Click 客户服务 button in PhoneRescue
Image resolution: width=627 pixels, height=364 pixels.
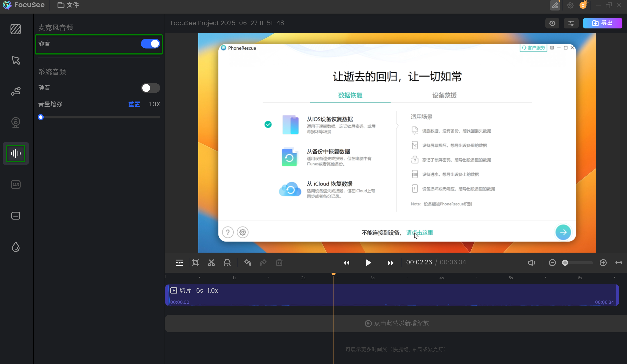pos(533,48)
